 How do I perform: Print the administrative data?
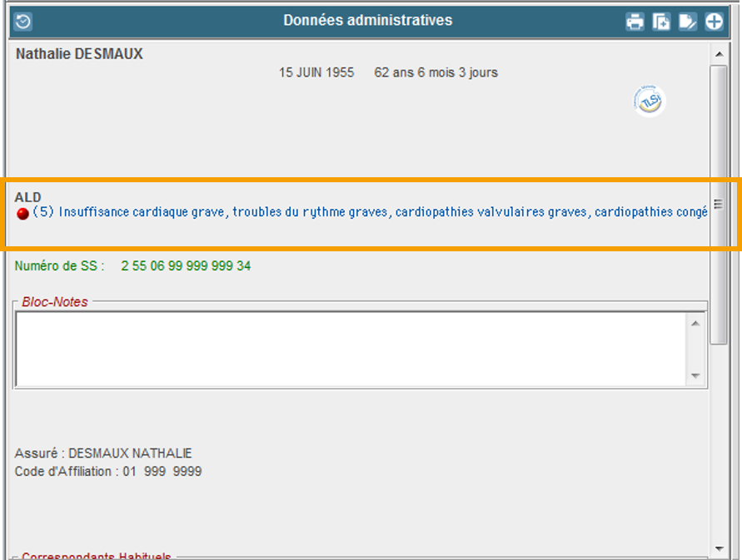(x=635, y=22)
